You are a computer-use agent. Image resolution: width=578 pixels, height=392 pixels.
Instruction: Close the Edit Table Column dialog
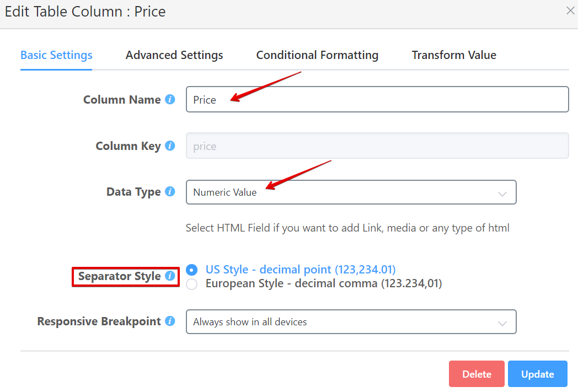570,10
